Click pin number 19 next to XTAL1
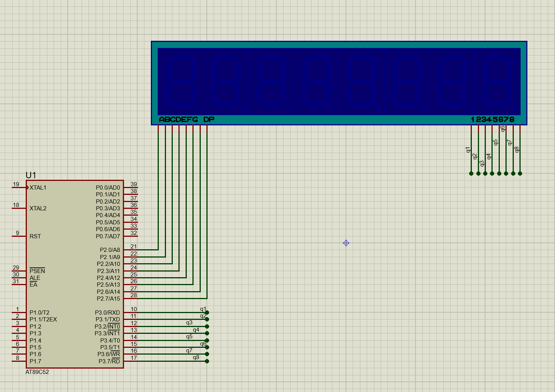Screen dimensions: 555x392 (x=16, y=184)
